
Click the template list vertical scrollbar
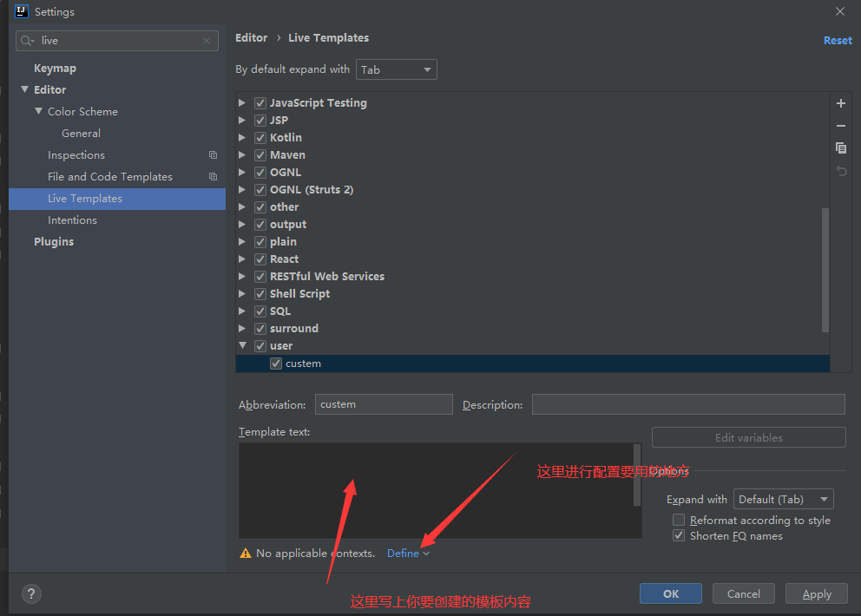(x=825, y=269)
